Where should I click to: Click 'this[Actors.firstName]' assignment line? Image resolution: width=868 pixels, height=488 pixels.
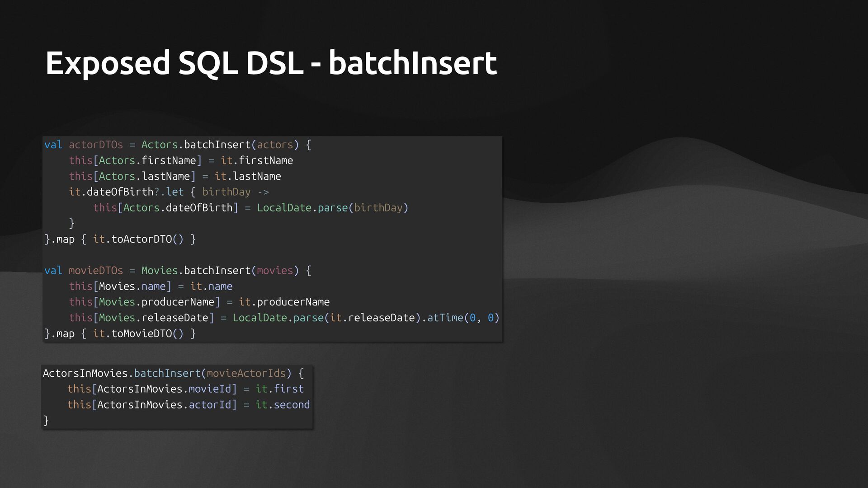pyautogui.click(x=135, y=160)
